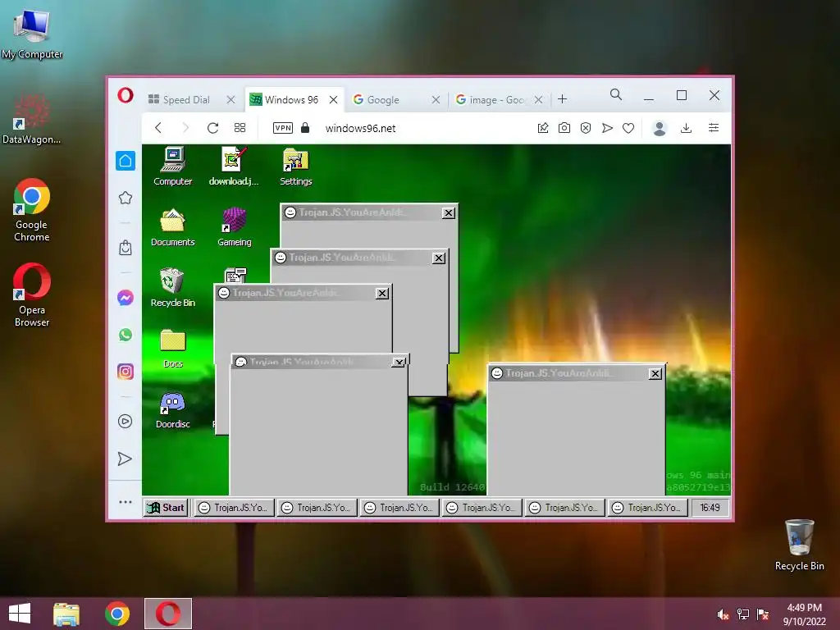Open the DataWagon... desktop shortcut
840x630 pixels.
pos(31,120)
